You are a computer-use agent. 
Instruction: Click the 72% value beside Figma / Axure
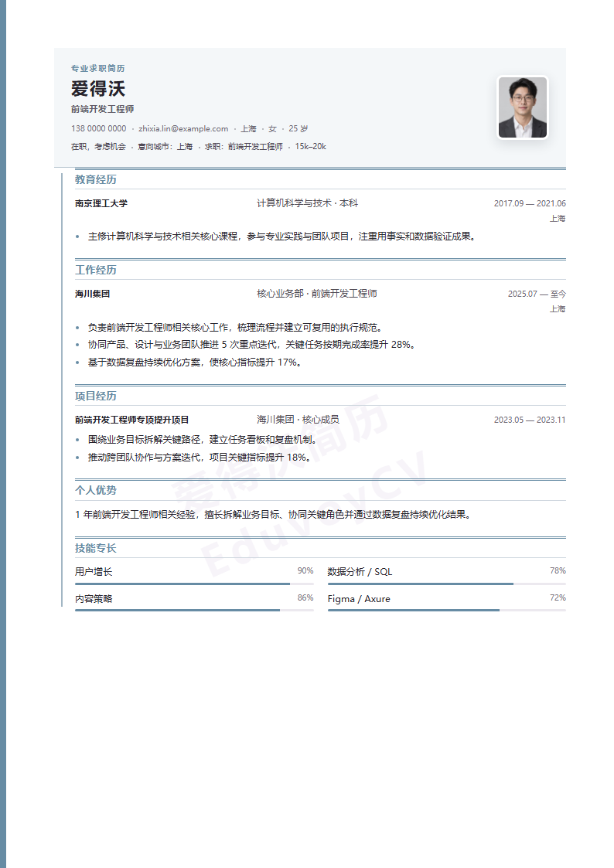(558, 597)
